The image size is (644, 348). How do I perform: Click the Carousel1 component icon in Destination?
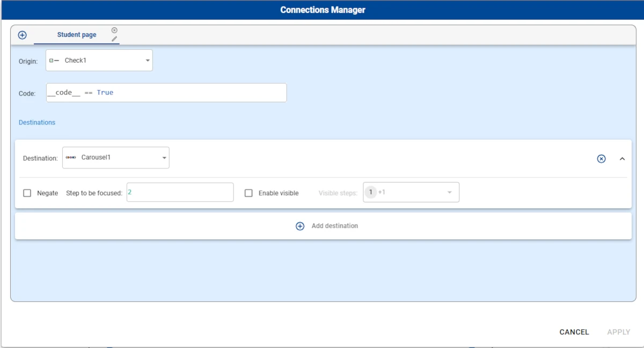coord(71,158)
